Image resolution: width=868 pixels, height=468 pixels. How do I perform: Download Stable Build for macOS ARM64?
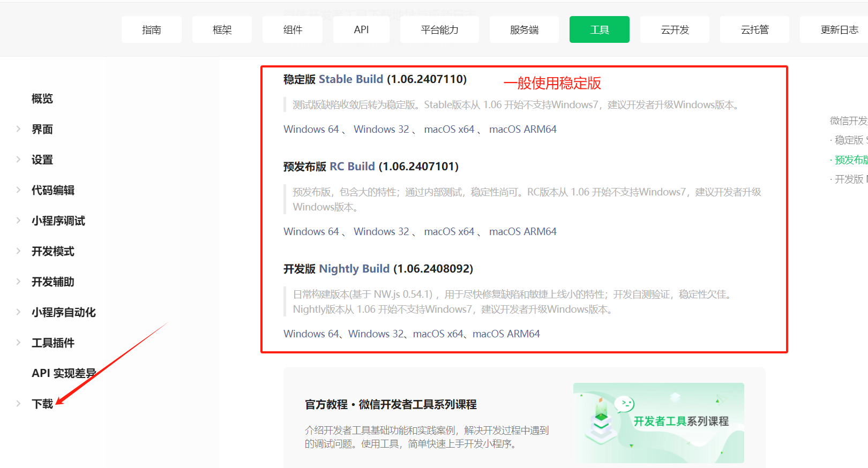coord(522,129)
